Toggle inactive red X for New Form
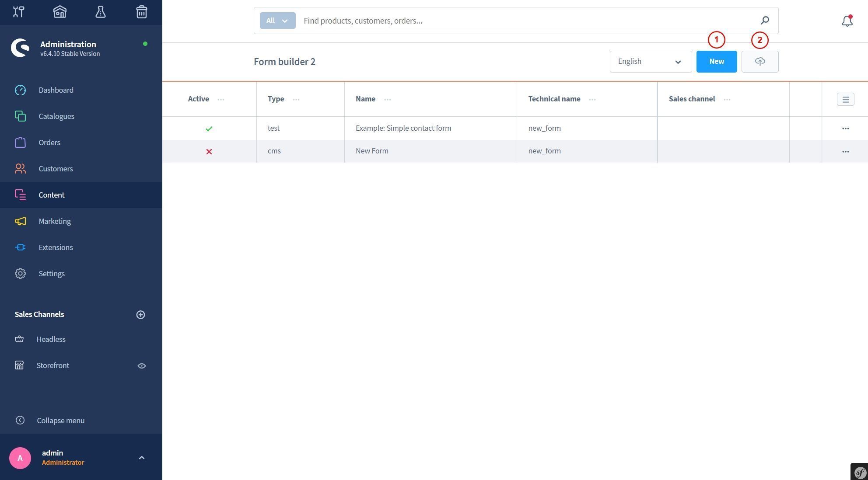 pos(209,151)
